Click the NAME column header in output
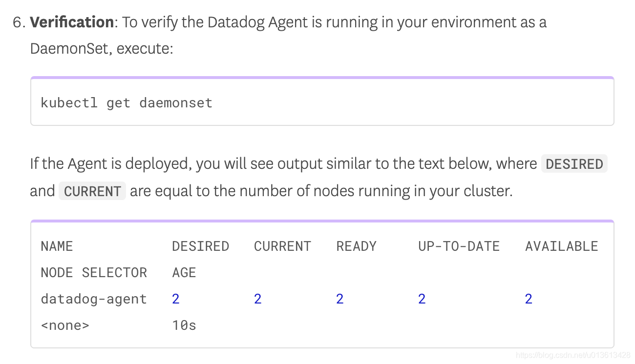Viewport: 635px width, 364px height. pyautogui.click(x=57, y=246)
